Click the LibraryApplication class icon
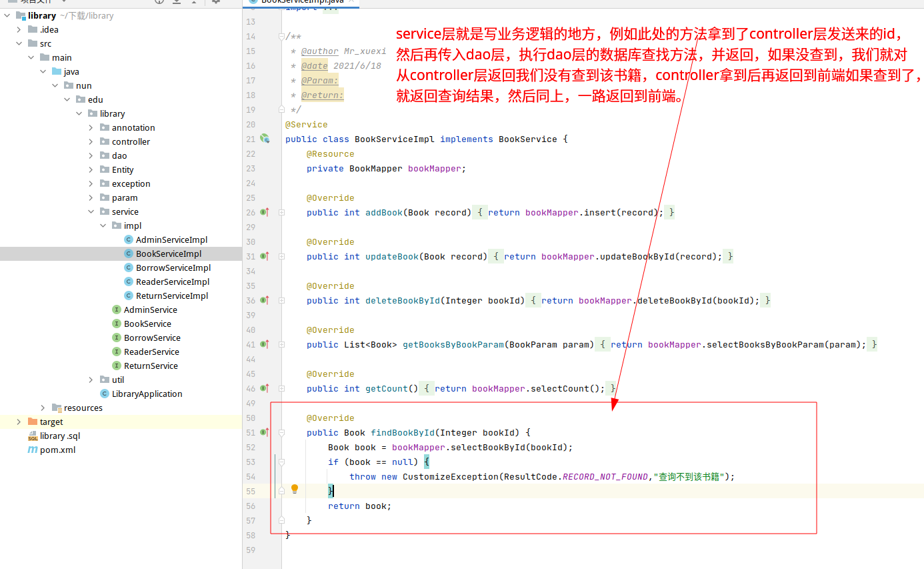The height and width of the screenshot is (569, 924). [105, 394]
